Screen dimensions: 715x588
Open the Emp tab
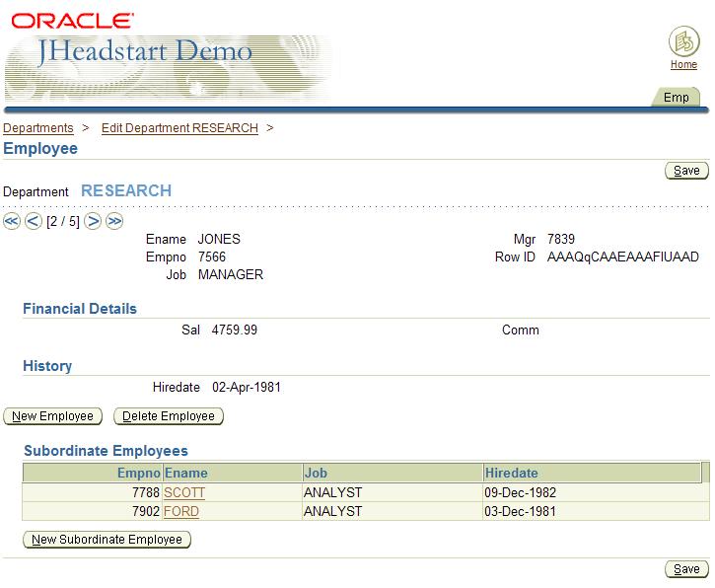click(x=676, y=98)
